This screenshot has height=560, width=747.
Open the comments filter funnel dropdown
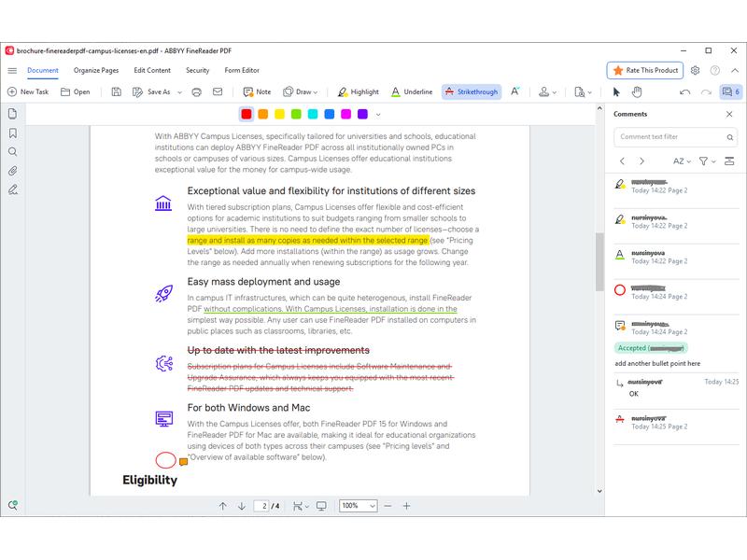[707, 161]
